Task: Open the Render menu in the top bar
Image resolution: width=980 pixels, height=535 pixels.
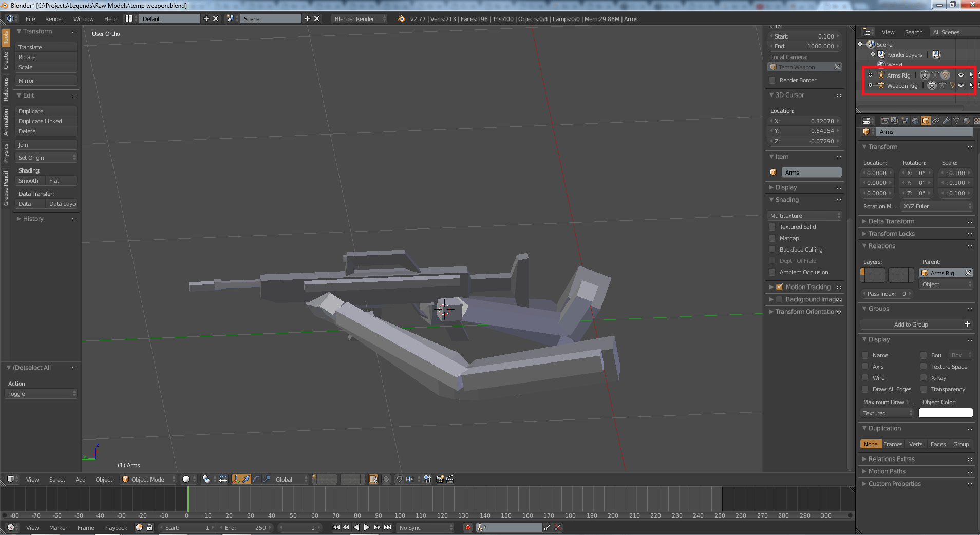Action: tap(54, 18)
